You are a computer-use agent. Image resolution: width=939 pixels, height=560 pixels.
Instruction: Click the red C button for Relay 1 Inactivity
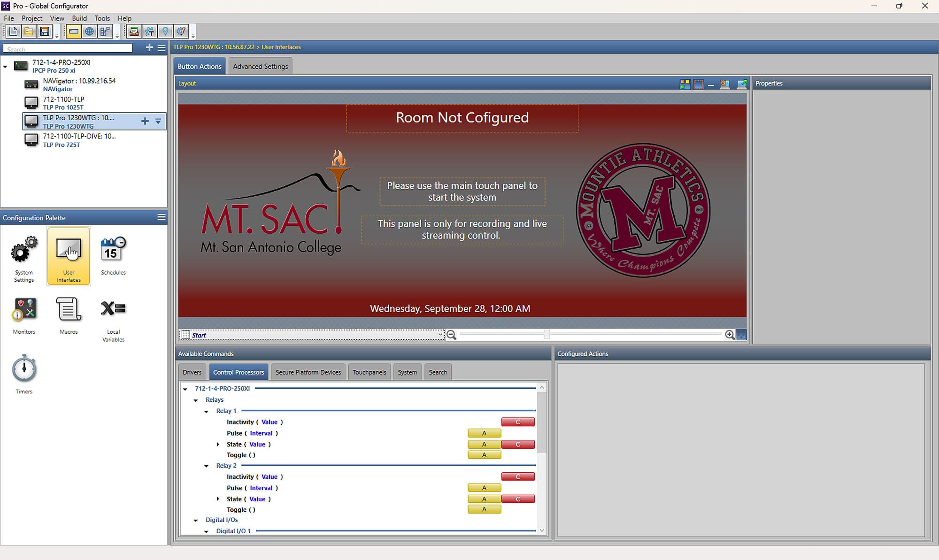point(518,422)
